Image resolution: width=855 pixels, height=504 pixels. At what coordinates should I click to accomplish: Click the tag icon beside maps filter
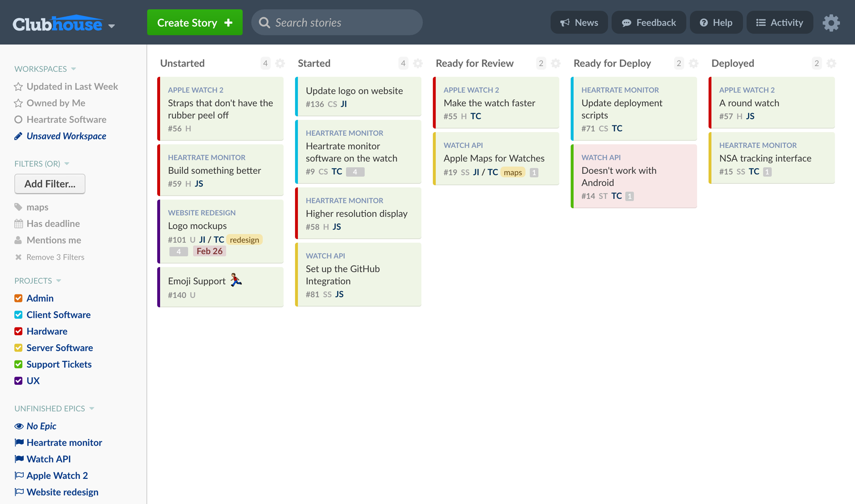[x=19, y=207]
